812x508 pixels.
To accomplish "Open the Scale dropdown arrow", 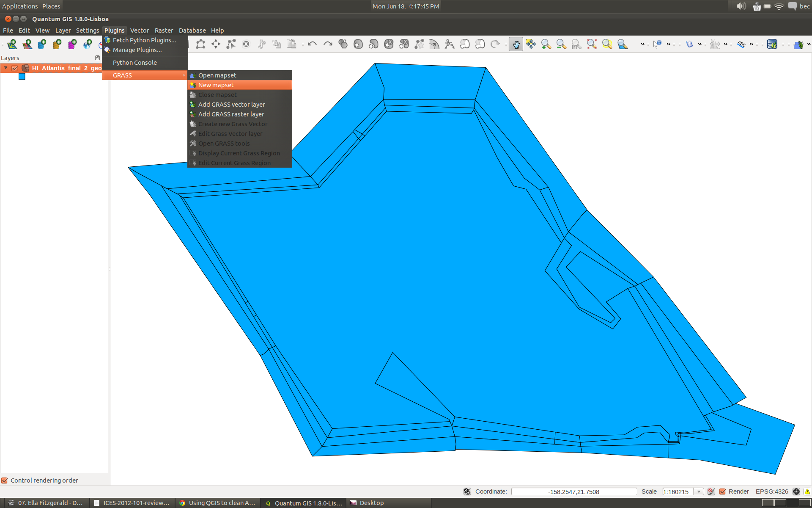I will [x=699, y=491].
